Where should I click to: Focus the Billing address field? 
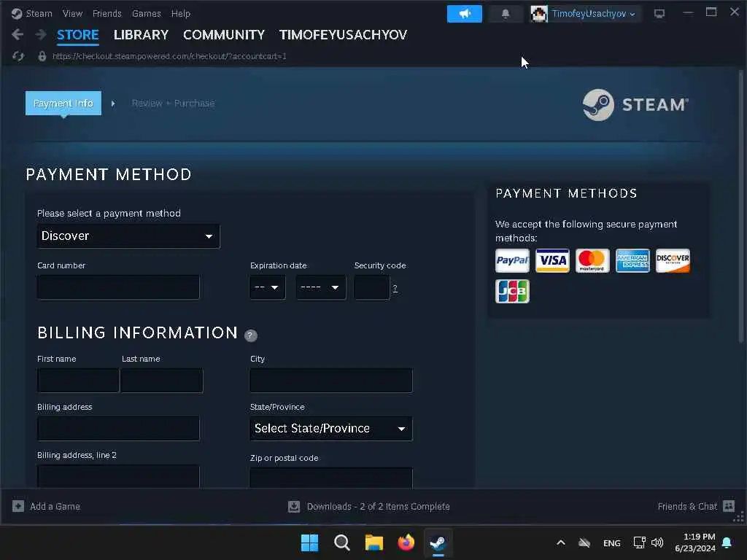tap(118, 429)
